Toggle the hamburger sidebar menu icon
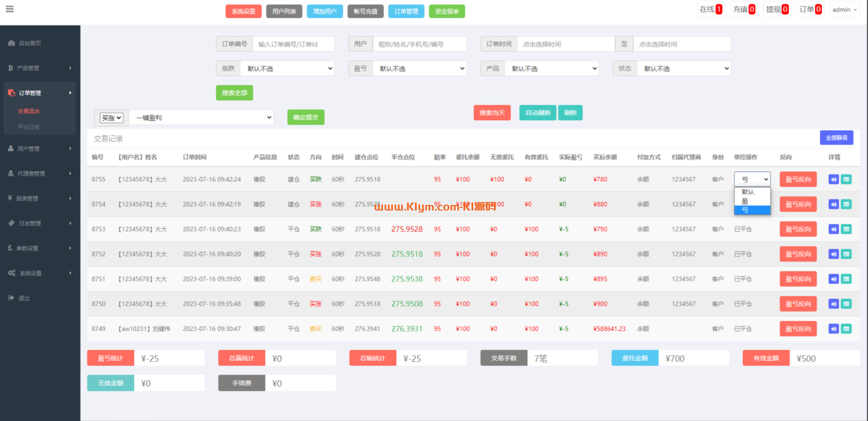Image resolution: width=868 pixels, height=421 pixels. [9, 9]
